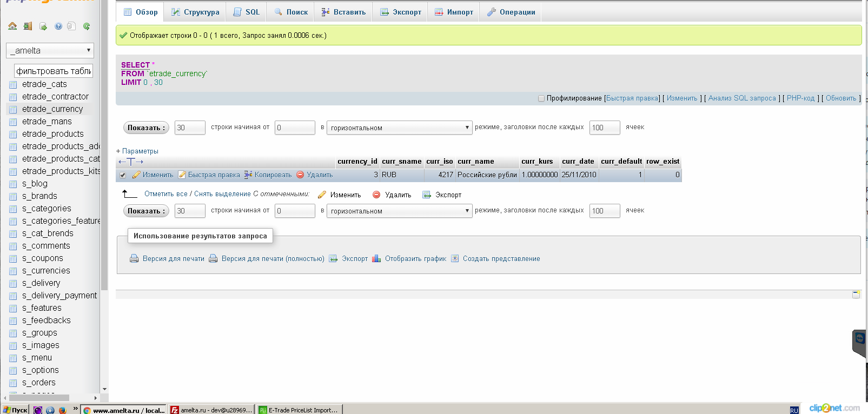This screenshot has width=868, height=414.
Task: Switch to E-Trade PriceList Import taskbar window
Action: click(299, 410)
